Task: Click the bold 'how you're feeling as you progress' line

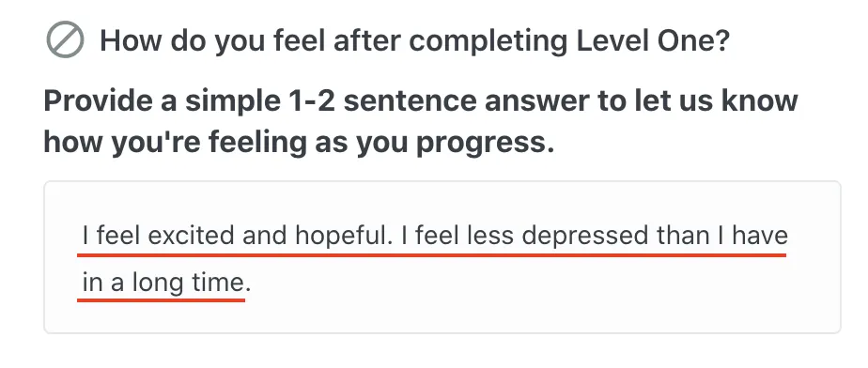Action: click(x=299, y=143)
